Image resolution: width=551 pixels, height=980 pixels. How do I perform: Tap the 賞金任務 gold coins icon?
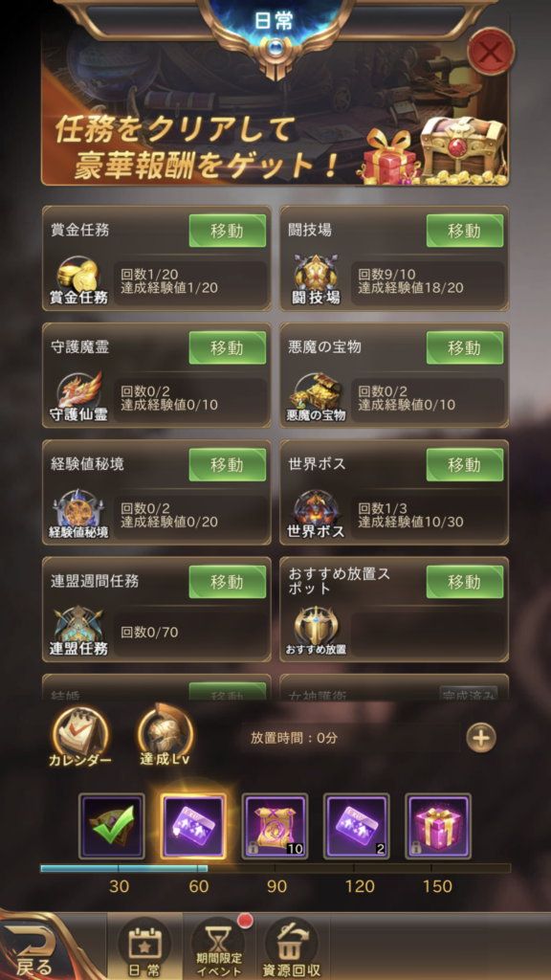coord(78,281)
